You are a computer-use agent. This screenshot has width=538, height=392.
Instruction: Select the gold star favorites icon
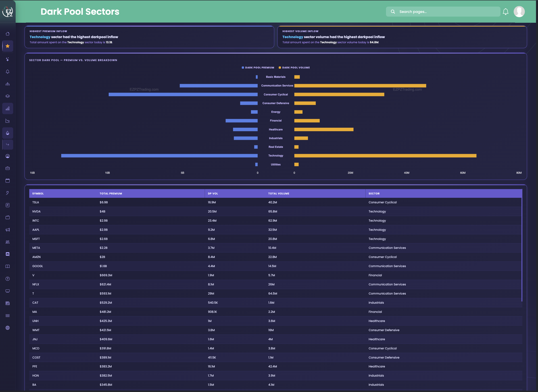click(8, 46)
